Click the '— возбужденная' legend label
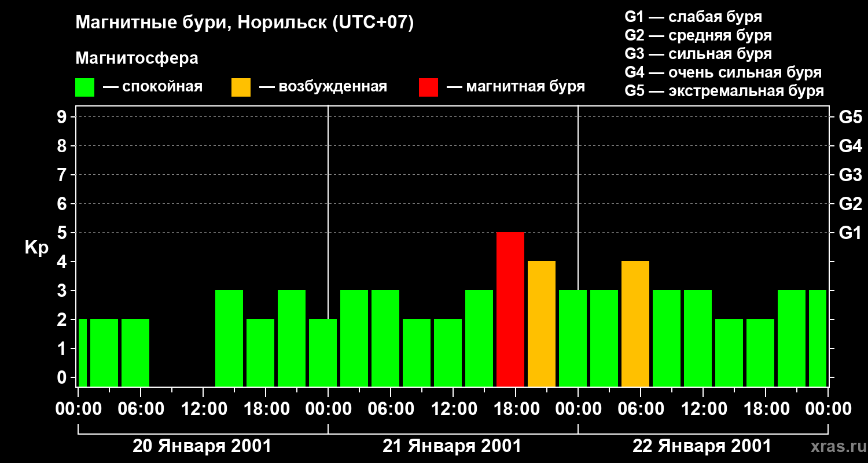Viewport: 868px width, 463px height. (323, 87)
